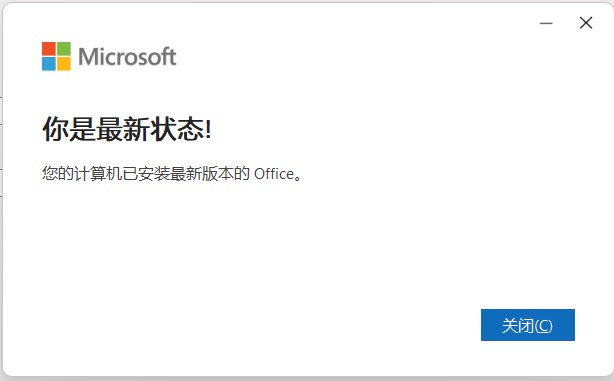Click the Microsoft four-square logo icon
Screen dimensions: 614x381
click(x=56, y=56)
